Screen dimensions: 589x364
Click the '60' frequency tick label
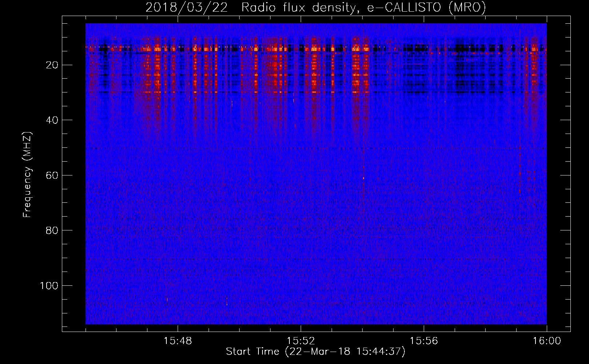(52, 175)
